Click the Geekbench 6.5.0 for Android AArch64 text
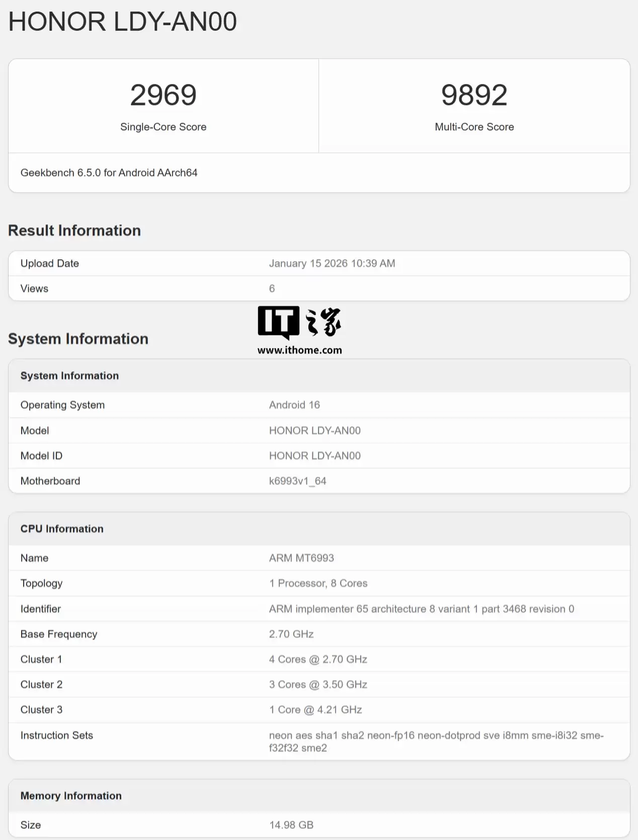Viewport: 638px width, 840px height. tap(109, 173)
